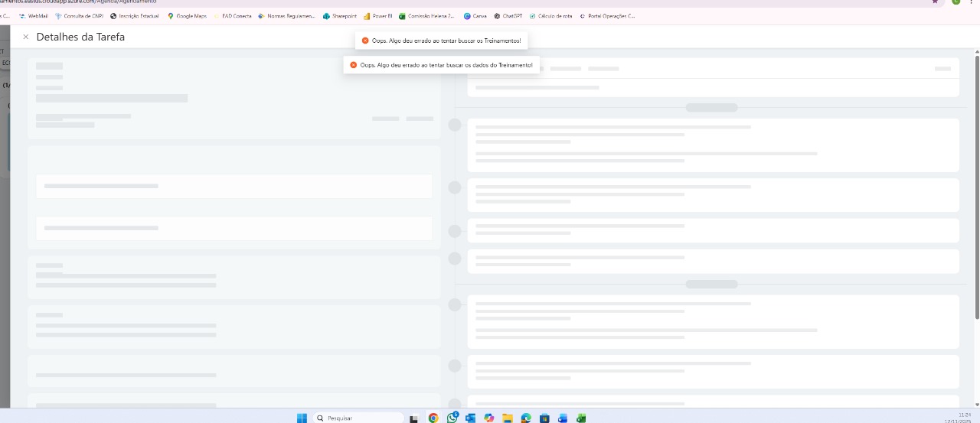Open the Consulta de CNPJ bookmark
Image resolution: width=980 pixels, height=423 pixels.
pyautogui.click(x=79, y=16)
